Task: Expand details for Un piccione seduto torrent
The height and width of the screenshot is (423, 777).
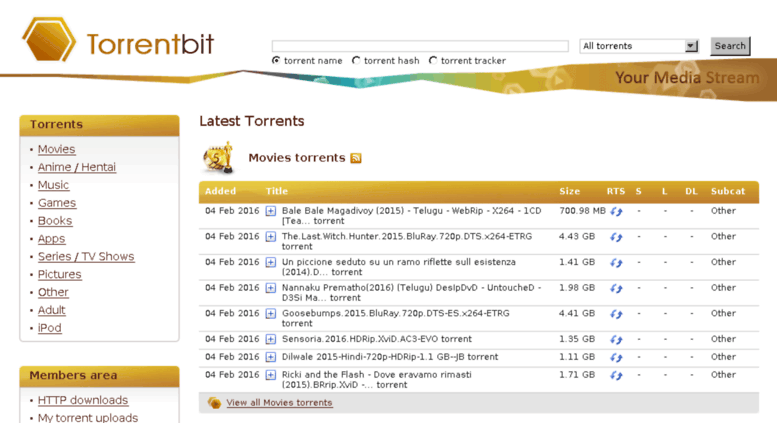Action: coord(271,263)
